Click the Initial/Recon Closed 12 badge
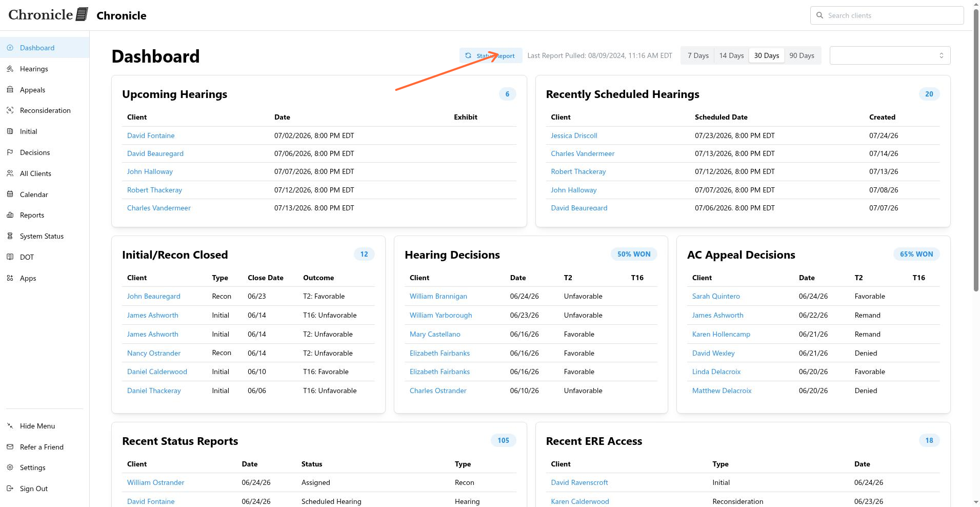This screenshot has width=980, height=507. (364, 254)
